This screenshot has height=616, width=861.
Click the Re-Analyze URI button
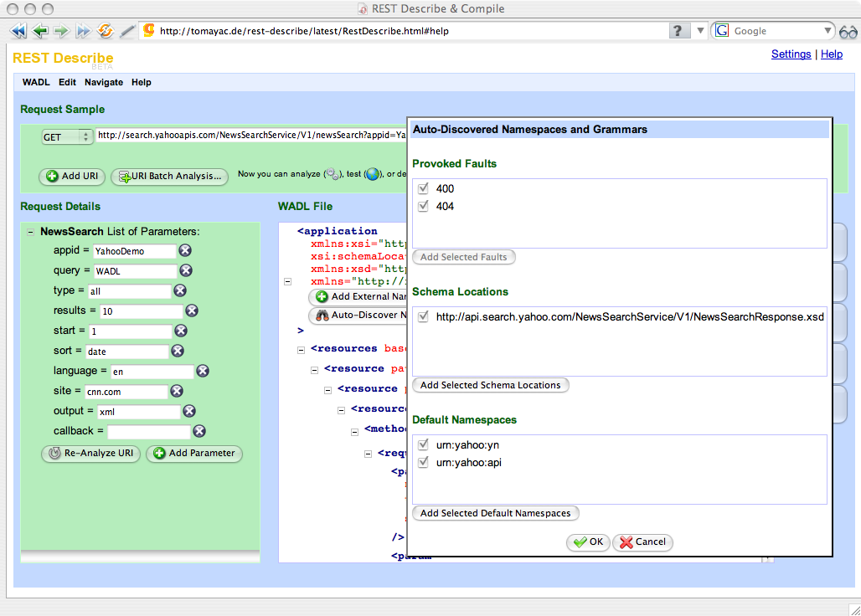point(90,454)
